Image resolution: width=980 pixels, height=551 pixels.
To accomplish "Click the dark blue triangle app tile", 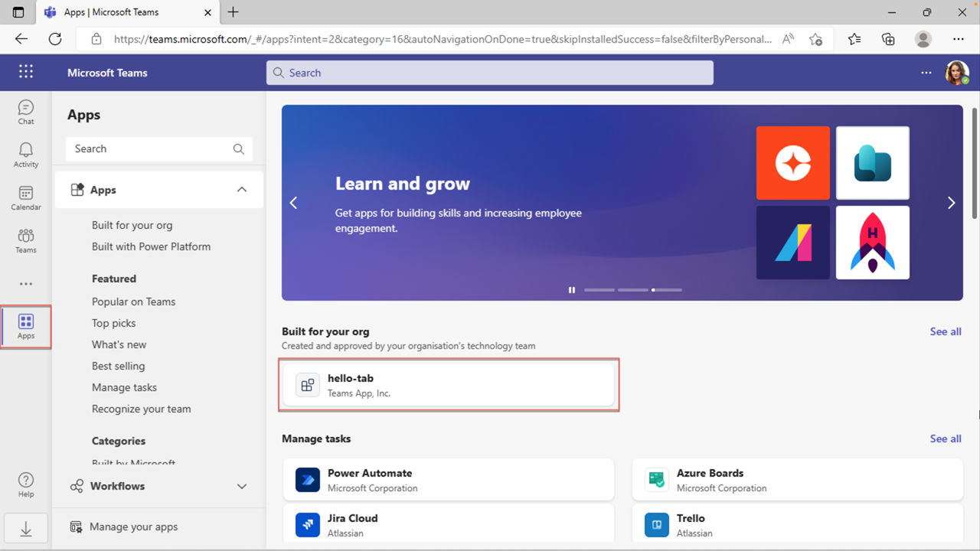I will pyautogui.click(x=793, y=243).
